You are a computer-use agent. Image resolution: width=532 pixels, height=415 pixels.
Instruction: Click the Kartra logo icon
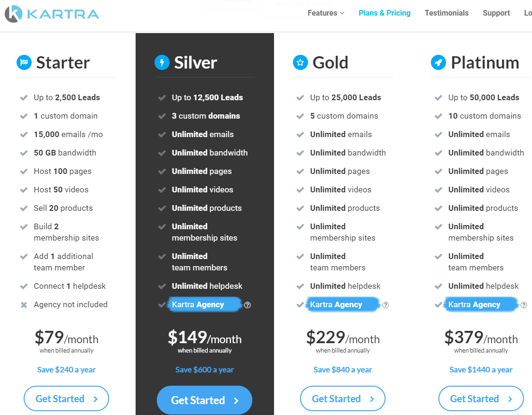pyautogui.click(x=14, y=13)
